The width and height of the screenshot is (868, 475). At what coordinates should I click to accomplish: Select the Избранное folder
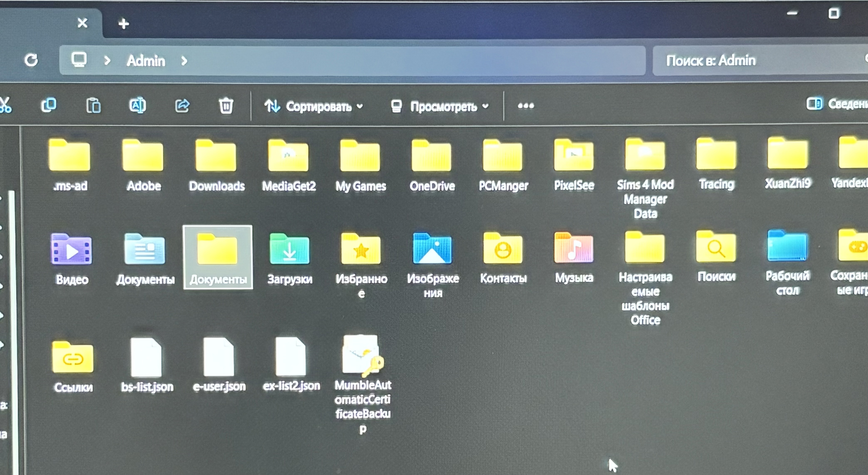pyautogui.click(x=361, y=266)
